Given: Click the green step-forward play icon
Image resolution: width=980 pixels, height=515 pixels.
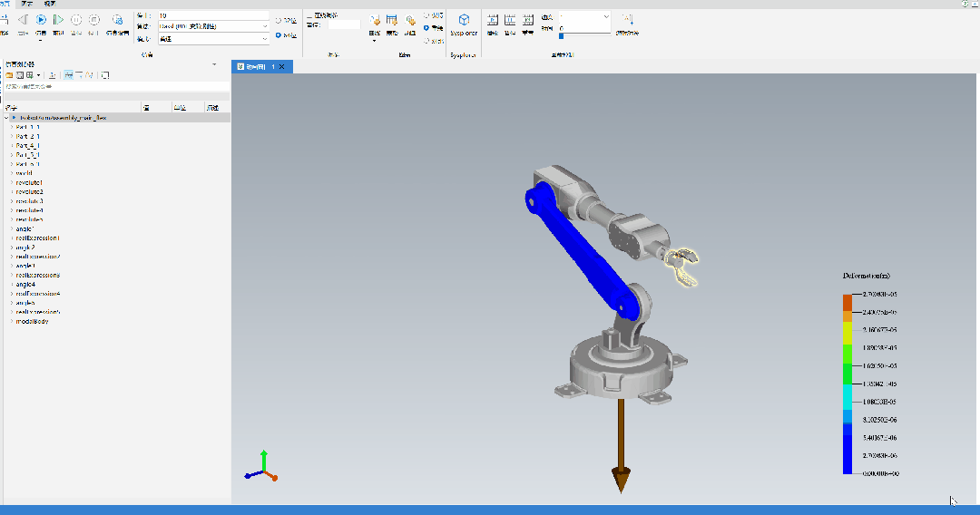Looking at the screenshot, I should [58, 21].
